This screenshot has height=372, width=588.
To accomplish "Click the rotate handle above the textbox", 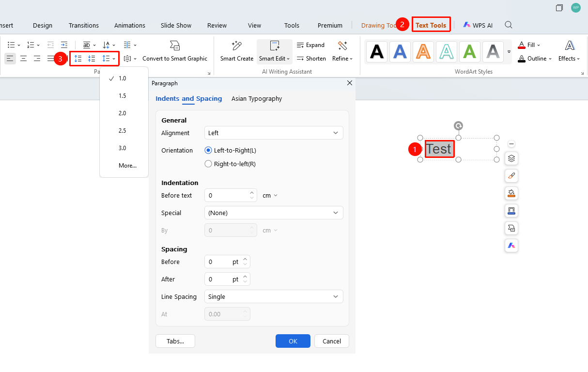I will coord(458,126).
